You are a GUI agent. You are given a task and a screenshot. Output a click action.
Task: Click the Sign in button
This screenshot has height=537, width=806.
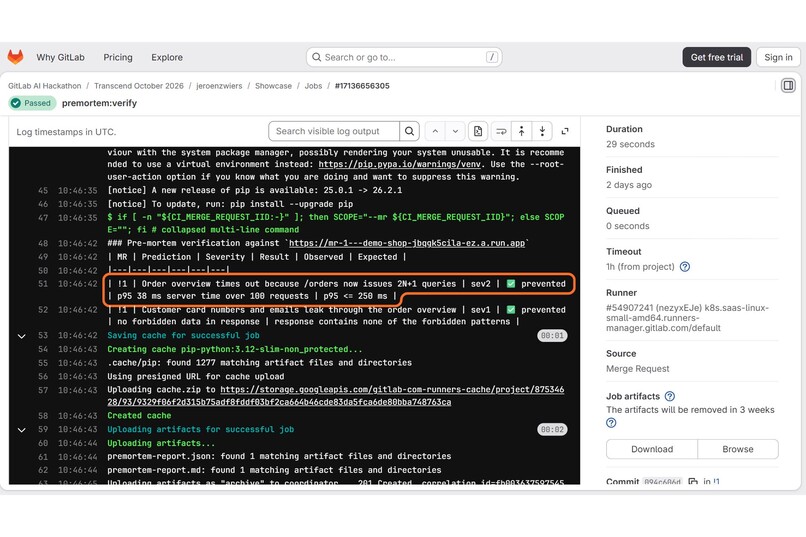(778, 57)
